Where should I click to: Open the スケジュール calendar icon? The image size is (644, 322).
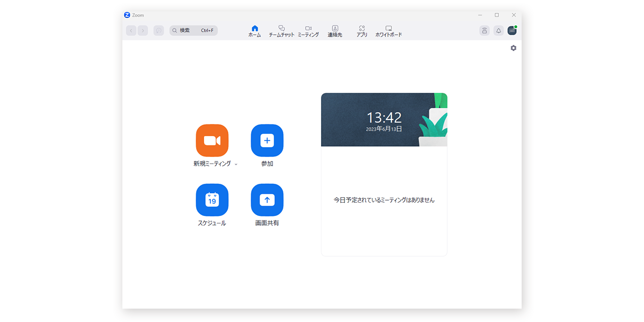tap(212, 200)
